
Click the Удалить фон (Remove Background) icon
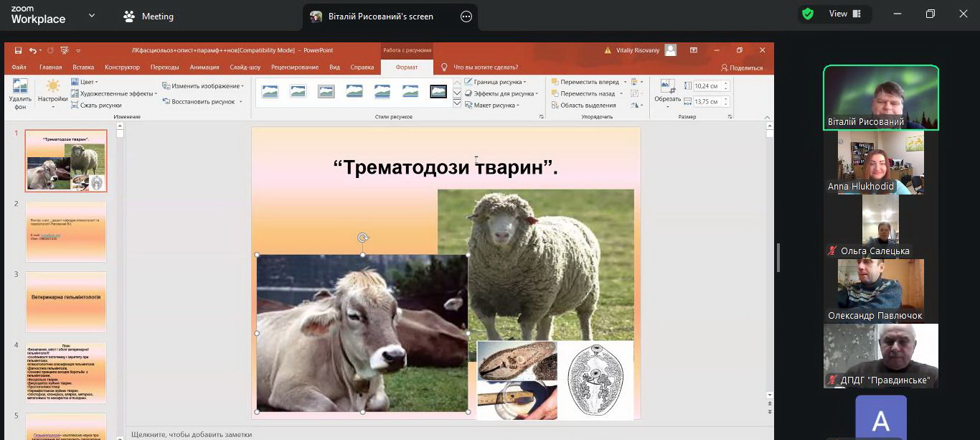tap(20, 88)
